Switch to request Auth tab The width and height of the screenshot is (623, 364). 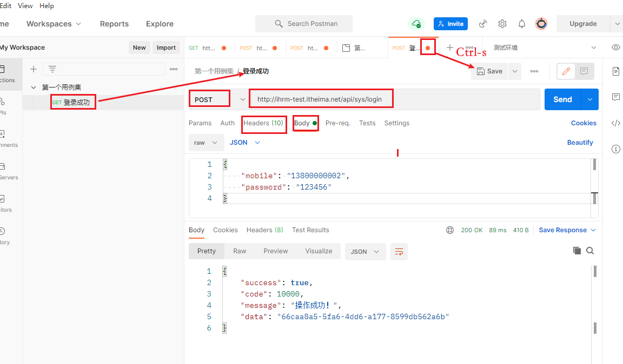click(227, 123)
